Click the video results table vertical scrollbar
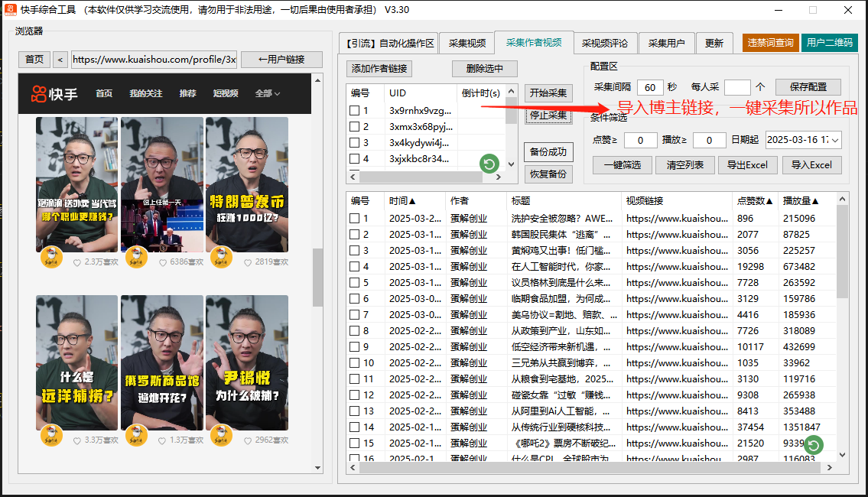The image size is (868, 497). click(x=842, y=252)
